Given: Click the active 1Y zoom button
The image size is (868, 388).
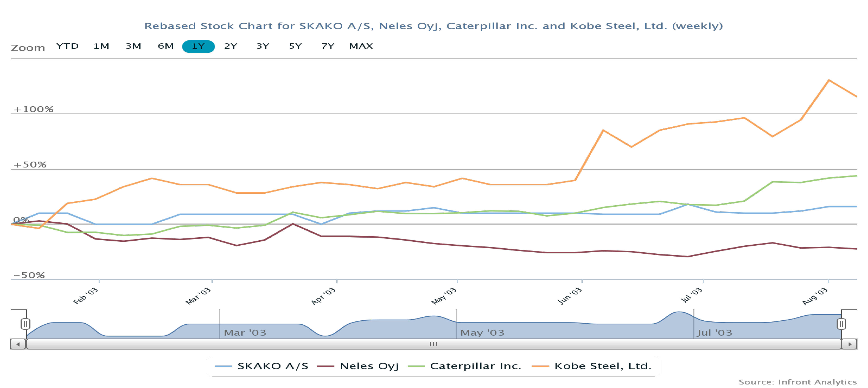Looking at the screenshot, I should 198,46.
